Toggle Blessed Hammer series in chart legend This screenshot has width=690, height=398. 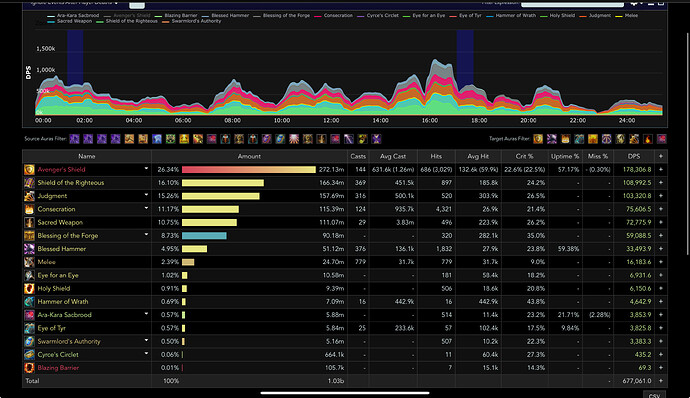[225, 15]
